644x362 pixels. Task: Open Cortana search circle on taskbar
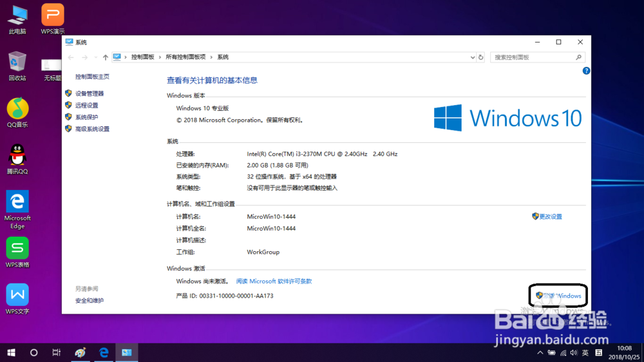33,352
